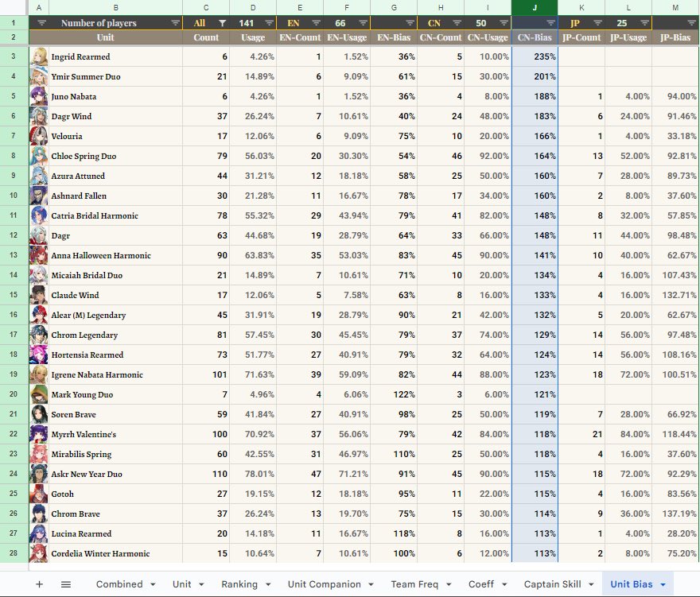Select column B header
Image resolution: width=700 pixels, height=597 pixels.
click(x=115, y=8)
